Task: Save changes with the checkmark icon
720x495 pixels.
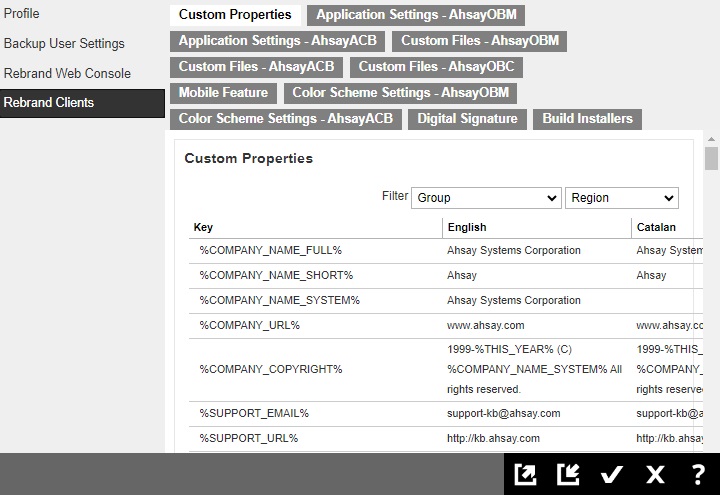Action: 611,475
